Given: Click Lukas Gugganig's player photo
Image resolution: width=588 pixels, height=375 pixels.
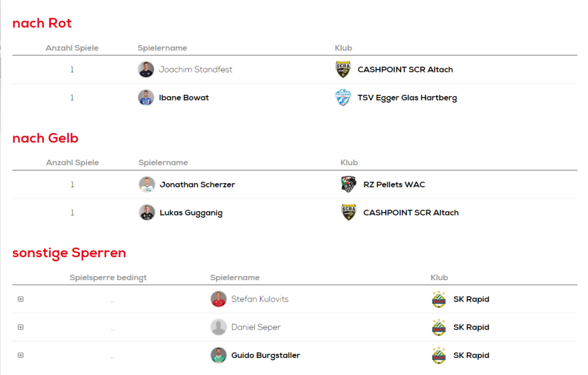Looking at the screenshot, I should pyautogui.click(x=147, y=213).
